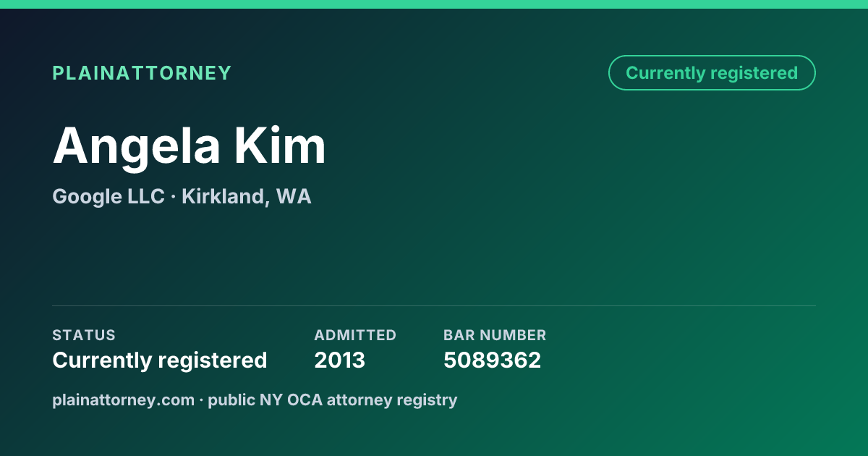Click the STATUS field label
This screenshot has height=456, width=868.
click(x=84, y=335)
